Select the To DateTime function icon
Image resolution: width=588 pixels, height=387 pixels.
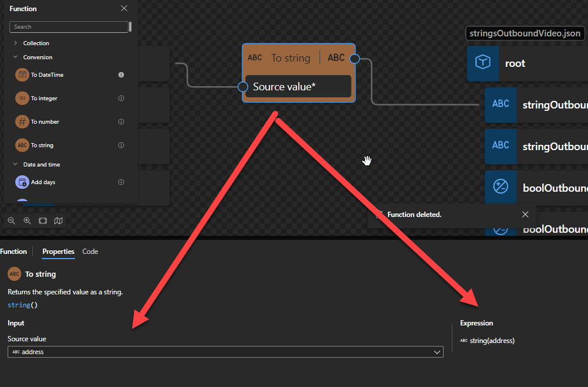pos(22,75)
